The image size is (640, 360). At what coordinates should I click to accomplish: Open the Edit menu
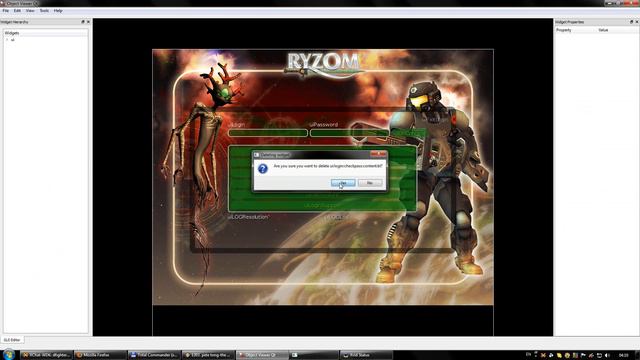(x=17, y=11)
